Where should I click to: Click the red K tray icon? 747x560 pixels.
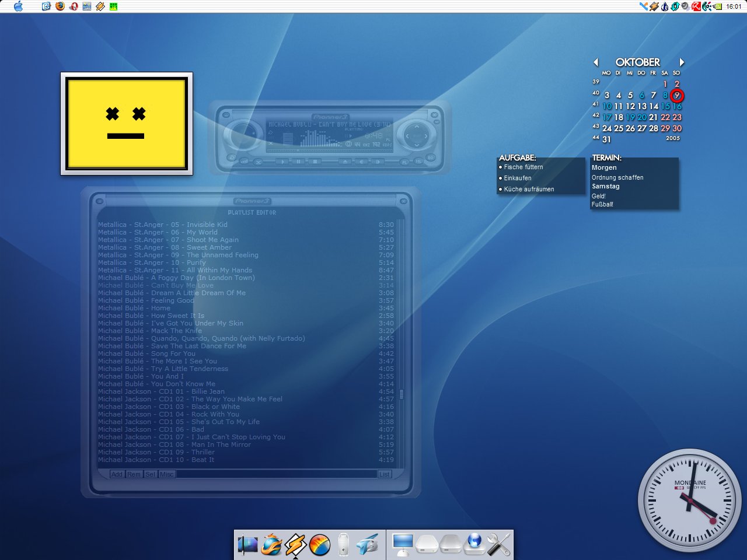[696, 6]
